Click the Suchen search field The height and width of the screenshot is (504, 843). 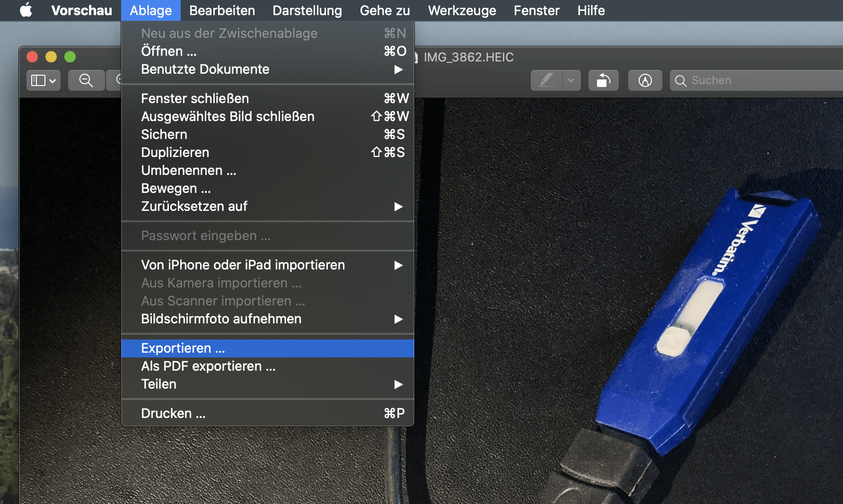(x=757, y=80)
